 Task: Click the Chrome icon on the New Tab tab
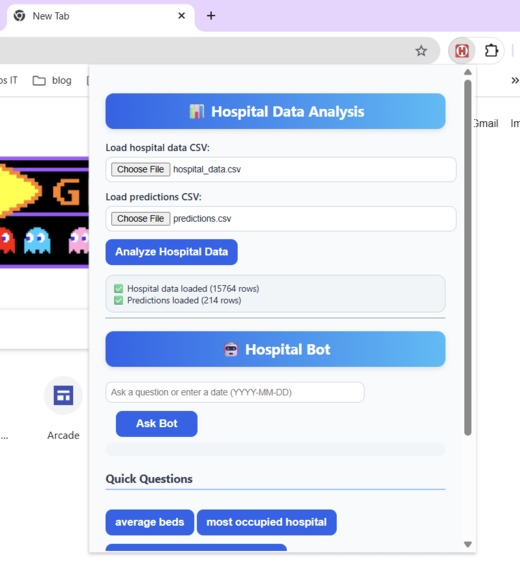tap(19, 16)
